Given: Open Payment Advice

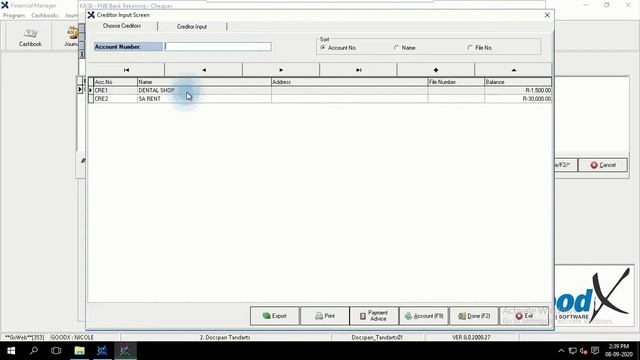Looking at the screenshot, I should 374,316.
